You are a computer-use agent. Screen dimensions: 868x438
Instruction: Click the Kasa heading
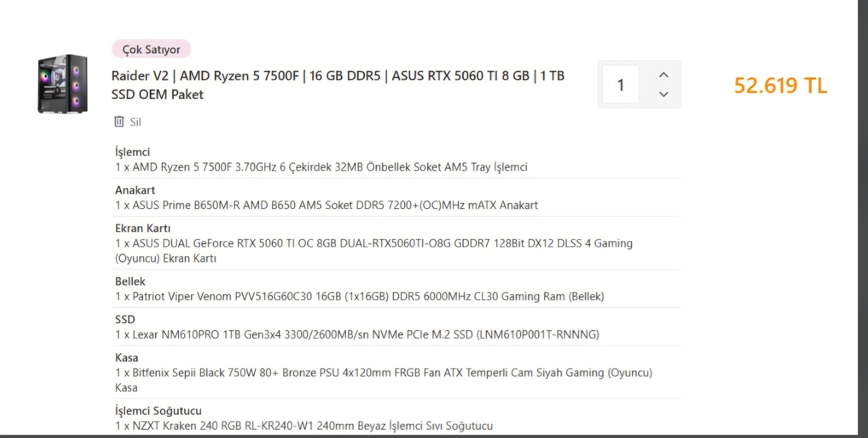pos(126,358)
